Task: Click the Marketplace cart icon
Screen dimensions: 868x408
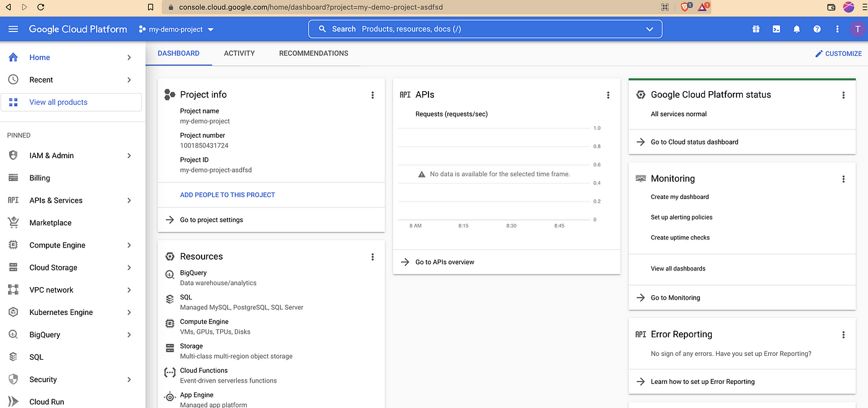Action: [x=13, y=223]
